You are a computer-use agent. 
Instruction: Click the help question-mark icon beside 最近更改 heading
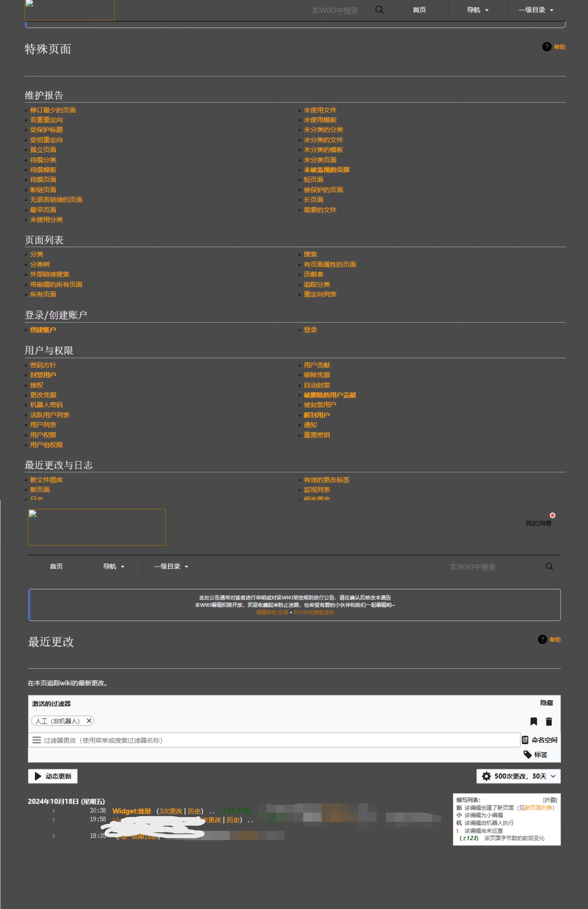[542, 639]
